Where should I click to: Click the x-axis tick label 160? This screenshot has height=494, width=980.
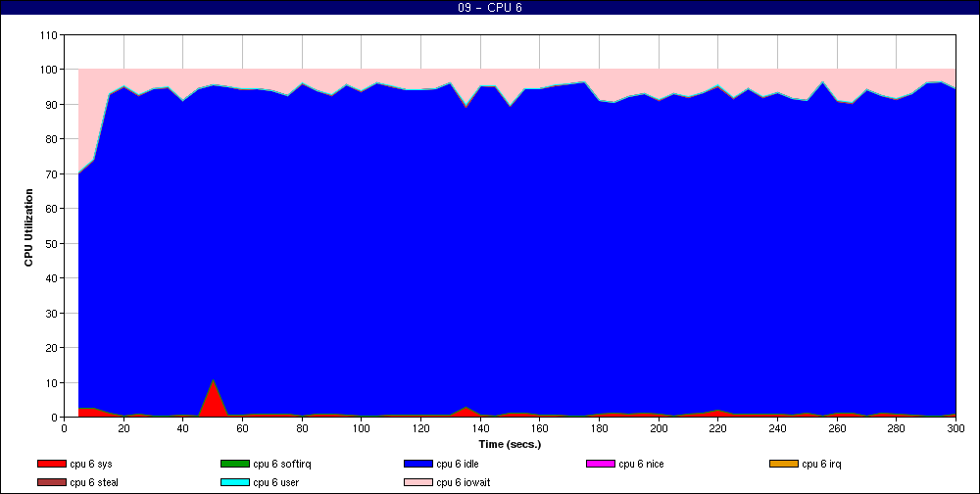pyautogui.click(x=539, y=428)
